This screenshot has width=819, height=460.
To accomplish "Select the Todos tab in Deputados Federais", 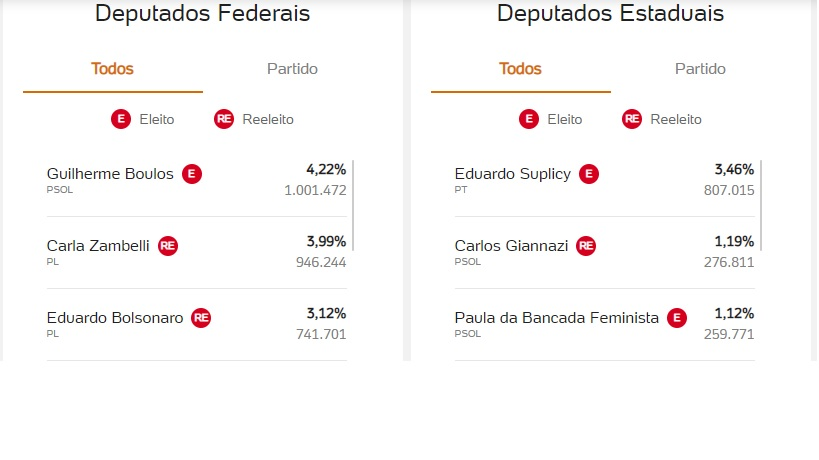I will click(112, 69).
